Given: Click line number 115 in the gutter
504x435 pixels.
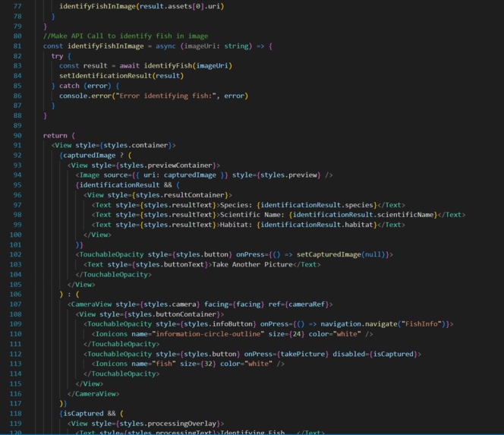Looking at the screenshot, I should point(15,384).
